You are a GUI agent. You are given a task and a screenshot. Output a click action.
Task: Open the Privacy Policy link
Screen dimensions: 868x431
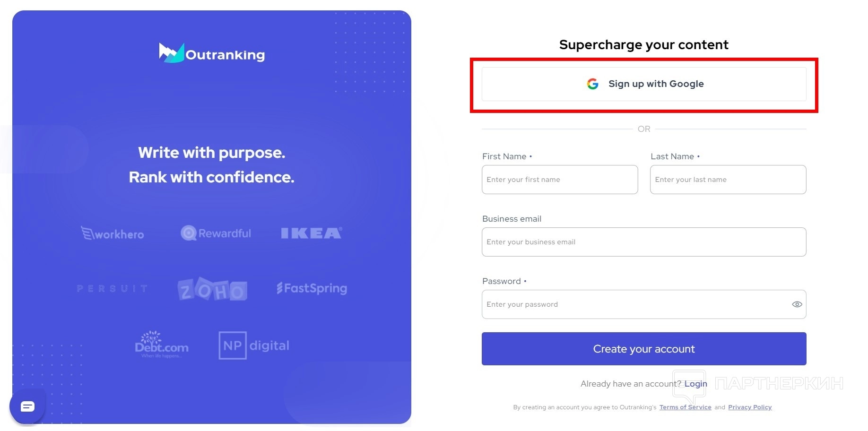click(x=749, y=407)
